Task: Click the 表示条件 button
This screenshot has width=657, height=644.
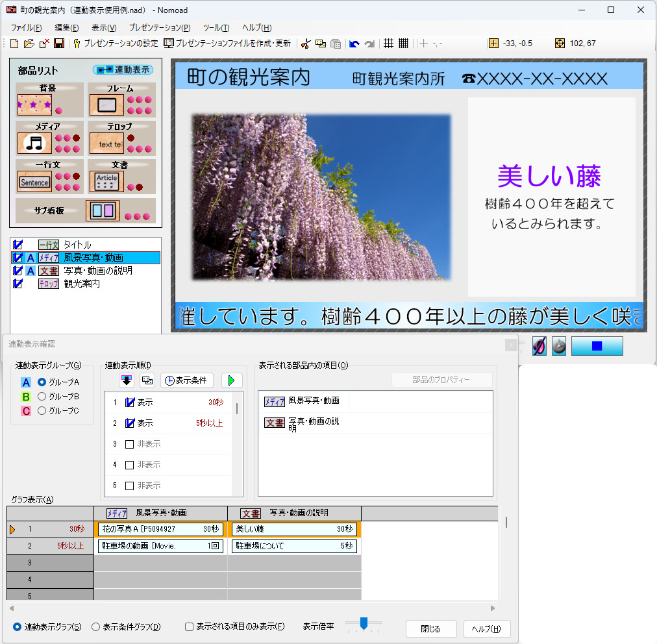Action: pos(186,380)
